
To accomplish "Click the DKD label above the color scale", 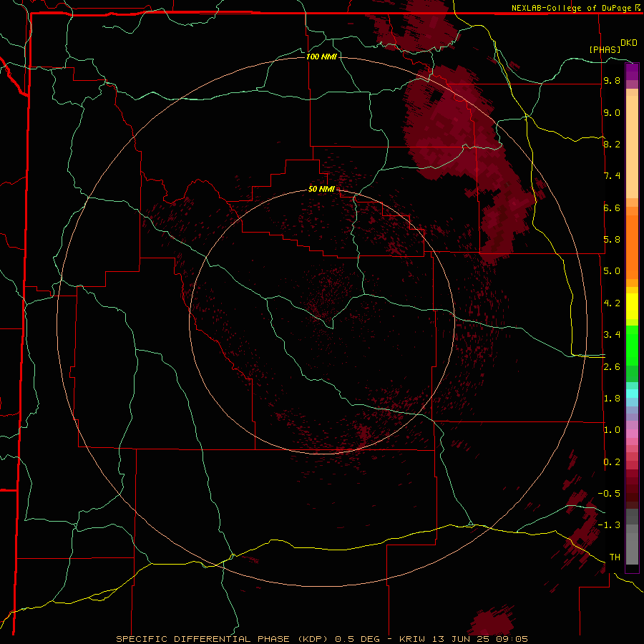I will pyautogui.click(x=629, y=43).
